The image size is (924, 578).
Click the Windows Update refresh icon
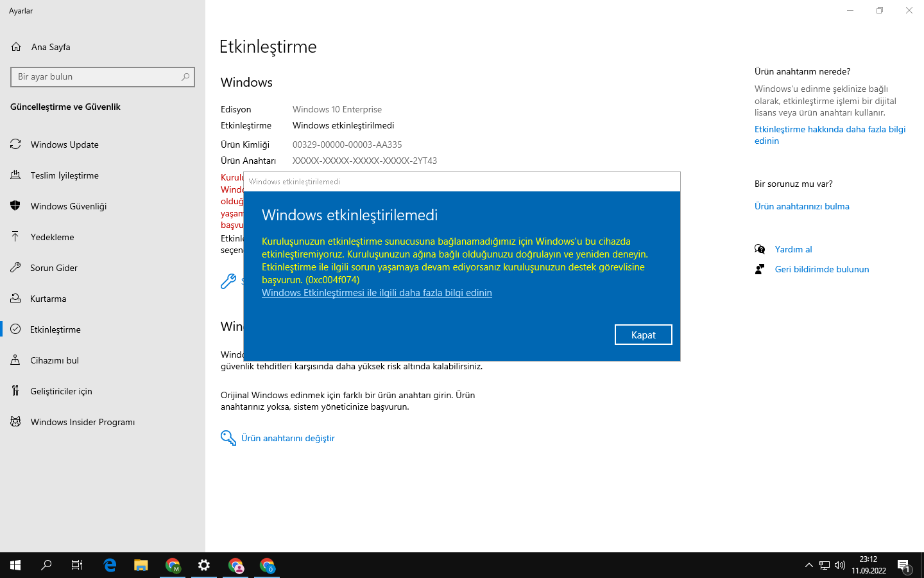point(15,144)
